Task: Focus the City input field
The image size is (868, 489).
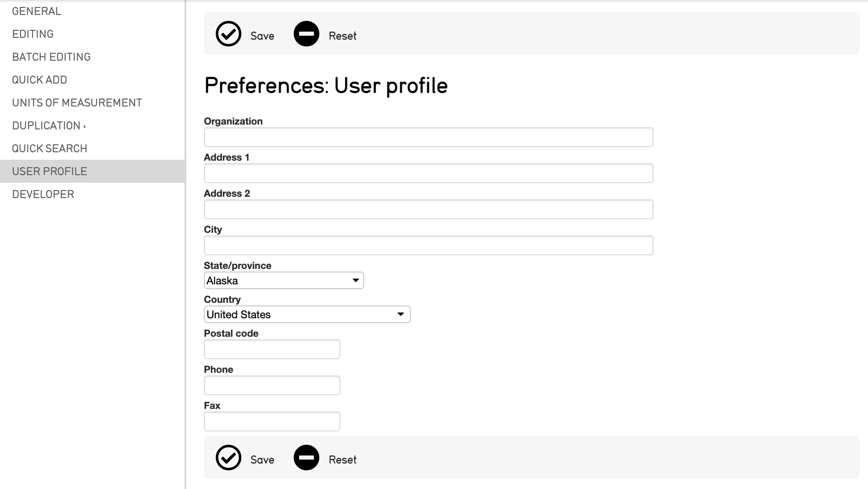Action: (427, 245)
